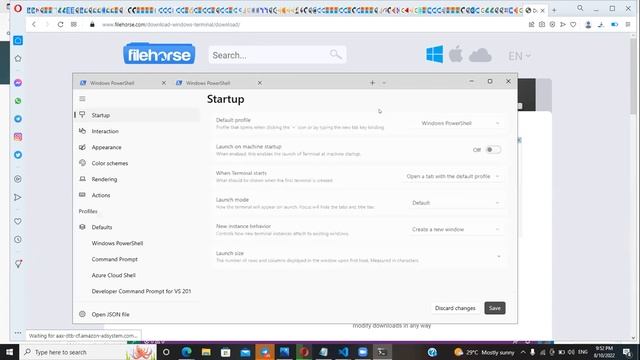Image resolution: width=640 pixels, height=360 pixels.
Task: Open Interaction settings in Terminal sidebar
Action: (x=137, y=131)
